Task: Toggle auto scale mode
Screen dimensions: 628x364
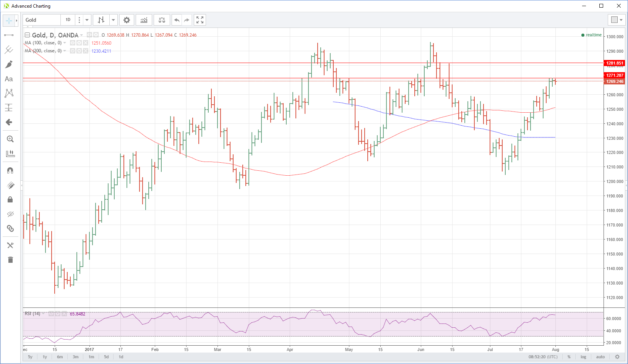Action: (x=600, y=357)
